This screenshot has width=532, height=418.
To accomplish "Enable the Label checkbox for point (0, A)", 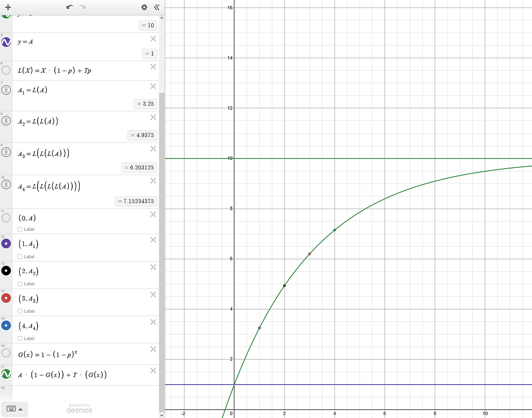I will coord(20,229).
